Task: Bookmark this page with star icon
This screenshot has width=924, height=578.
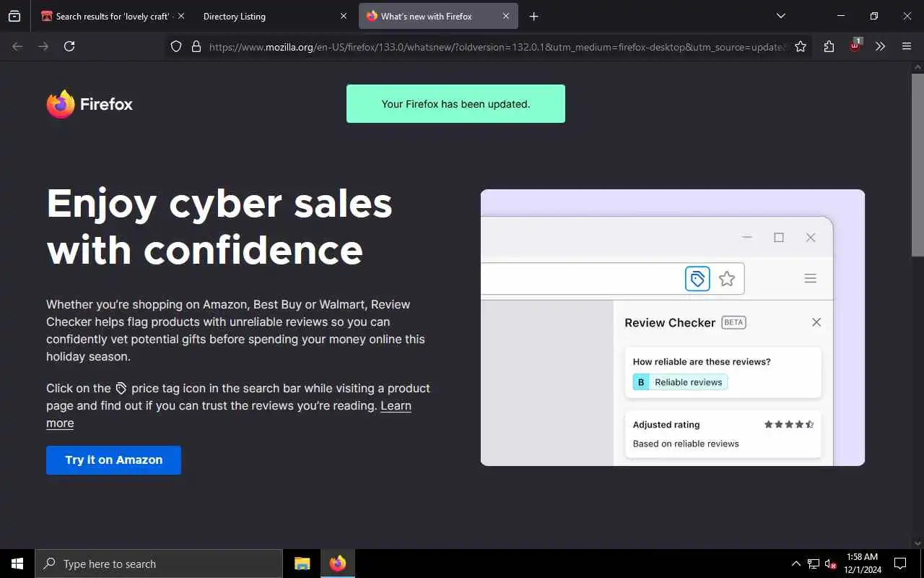Action: click(x=801, y=46)
